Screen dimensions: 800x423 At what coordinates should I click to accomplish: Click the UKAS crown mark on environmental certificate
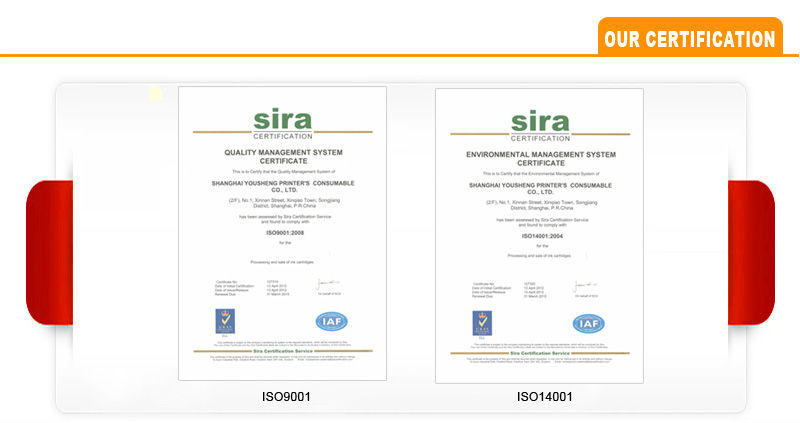coord(482,323)
